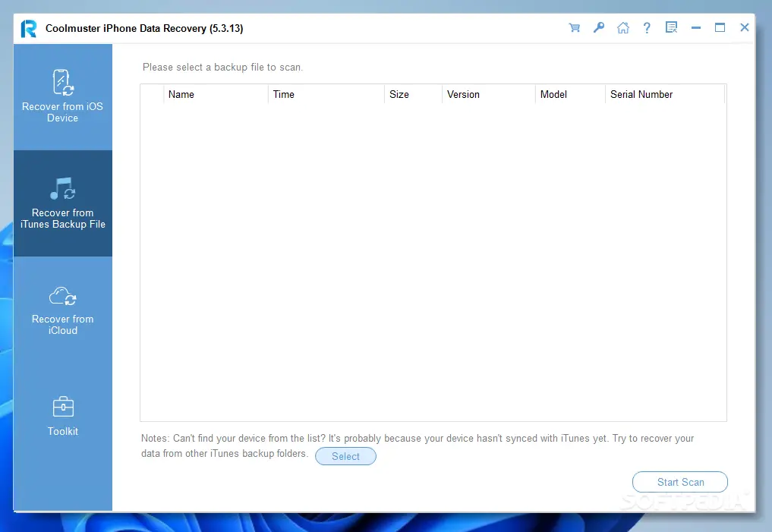
Task: Click the Coolmuster R logo
Action: (x=29, y=29)
